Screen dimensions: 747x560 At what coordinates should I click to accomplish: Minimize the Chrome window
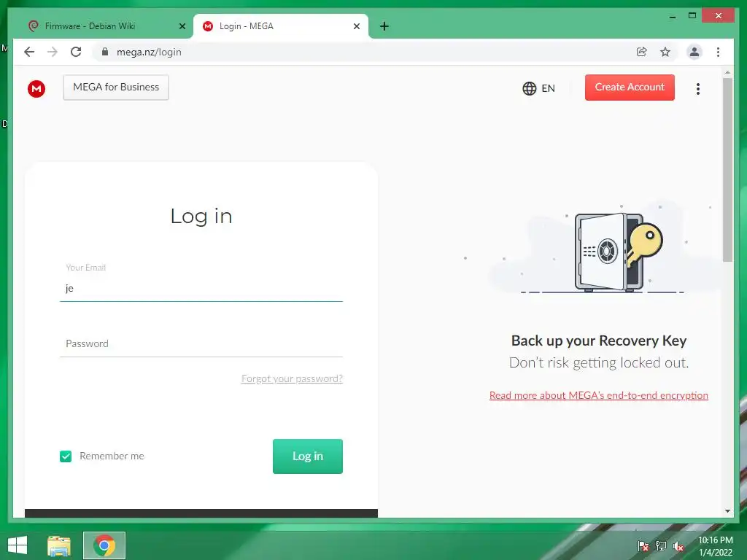[672, 16]
